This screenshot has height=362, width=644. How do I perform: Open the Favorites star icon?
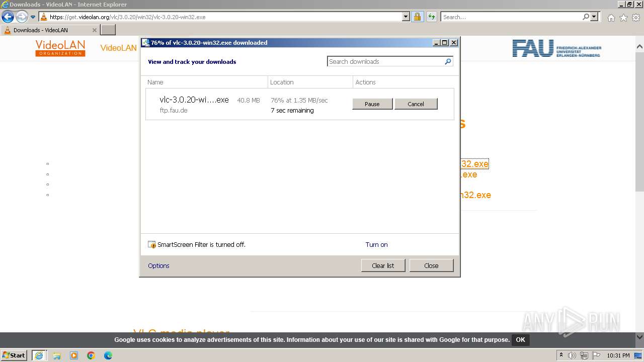click(623, 18)
